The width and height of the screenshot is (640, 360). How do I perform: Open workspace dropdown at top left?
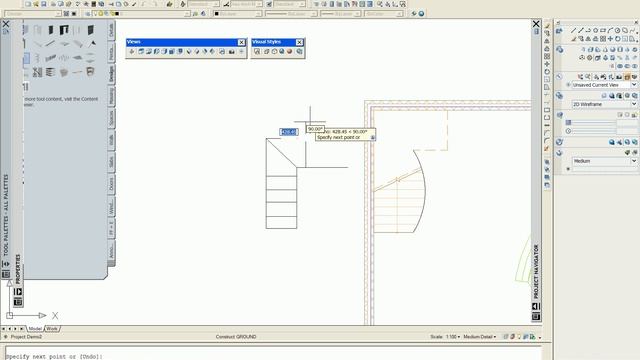[x=33, y=14]
